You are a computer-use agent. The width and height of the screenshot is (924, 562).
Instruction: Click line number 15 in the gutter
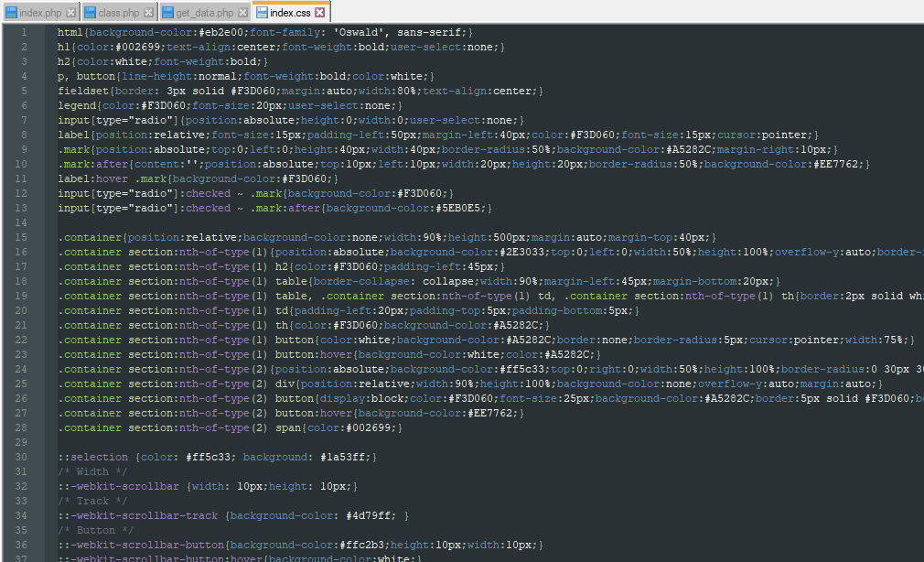coord(21,237)
